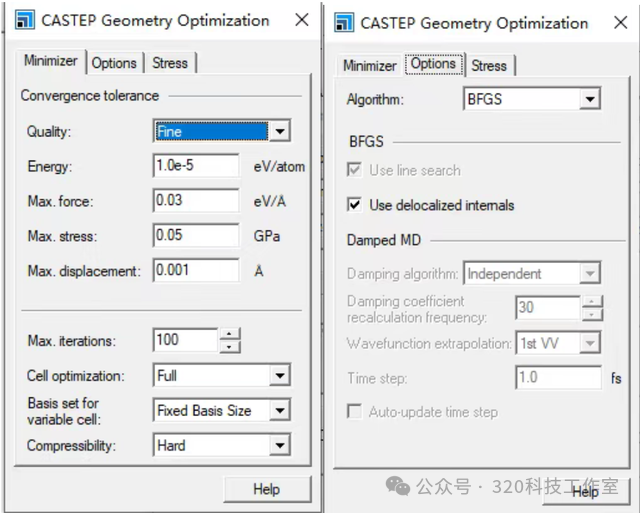Click the Energy tolerance field
The width and height of the screenshot is (640, 513).
(x=196, y=165)
